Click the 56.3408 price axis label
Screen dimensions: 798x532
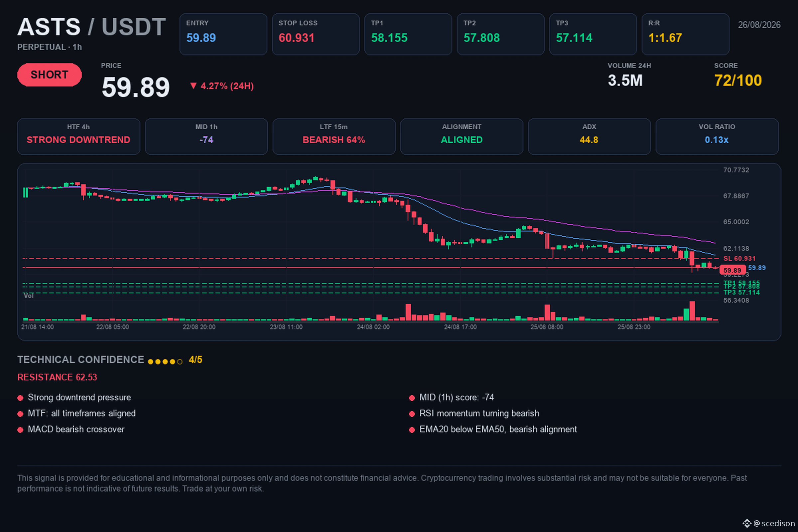click(736, 300)
